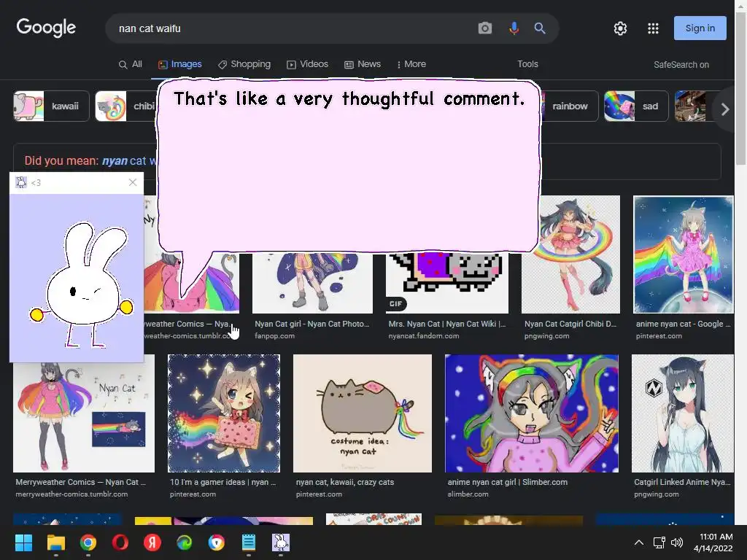This screenshot has height=560, width=747.
Task: Click the Sign in button
Action: coord(700,28)
